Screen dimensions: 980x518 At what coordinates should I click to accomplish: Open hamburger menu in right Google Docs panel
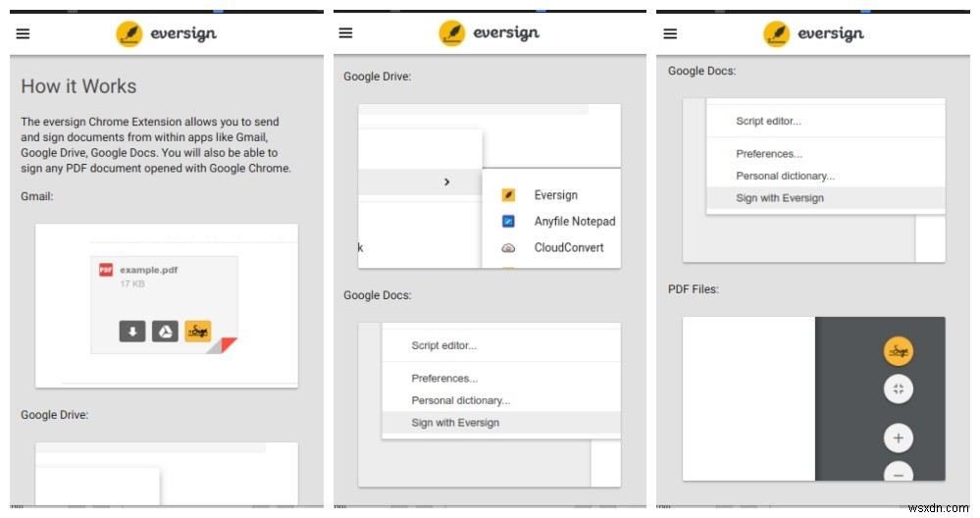670,33
